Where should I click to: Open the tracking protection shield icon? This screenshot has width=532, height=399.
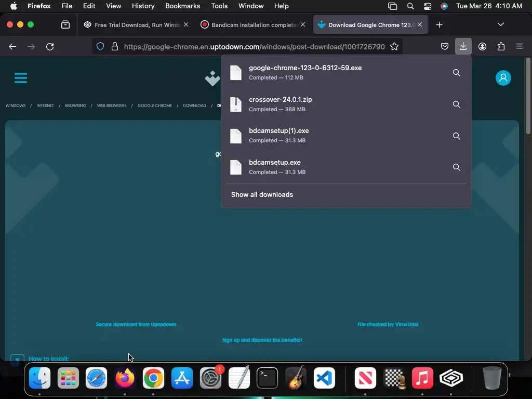point(100,46)
